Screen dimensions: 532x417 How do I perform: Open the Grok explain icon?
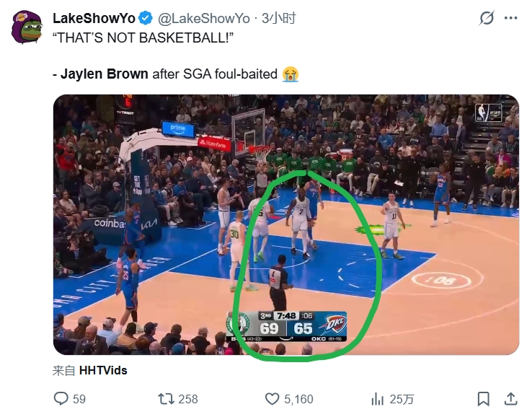(x=487, y=18)
